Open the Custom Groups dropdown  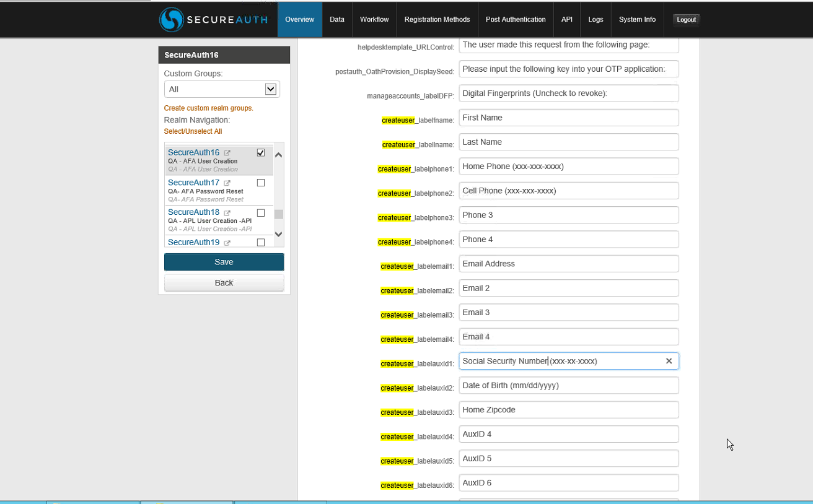[222, 89]
